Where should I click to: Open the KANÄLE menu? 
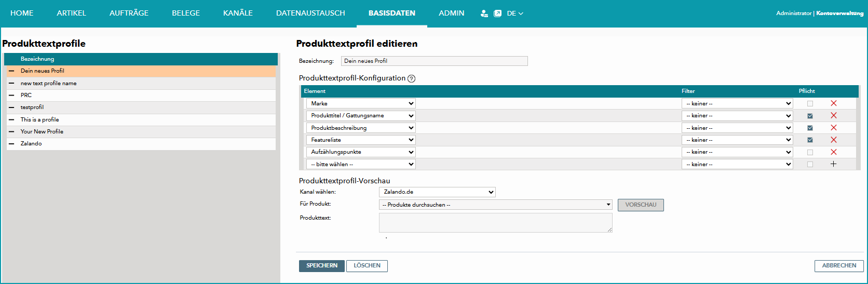[x=238, y=13]
